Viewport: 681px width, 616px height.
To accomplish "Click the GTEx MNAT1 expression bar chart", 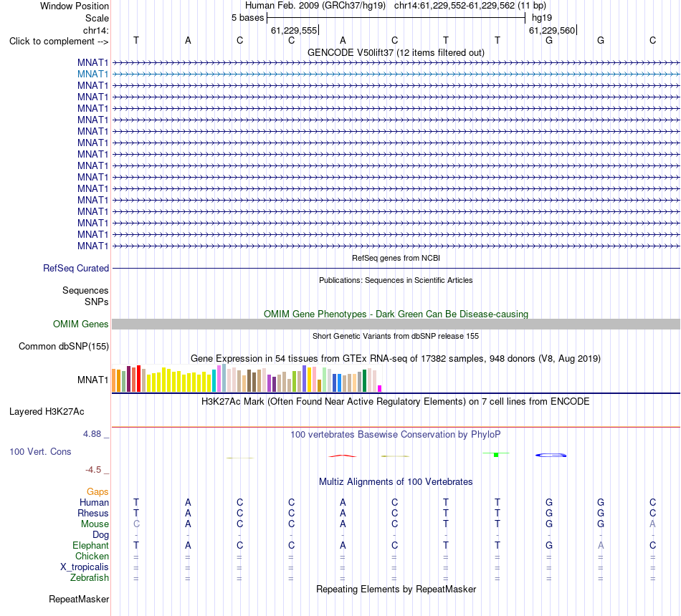I will (x=247, y=378).
